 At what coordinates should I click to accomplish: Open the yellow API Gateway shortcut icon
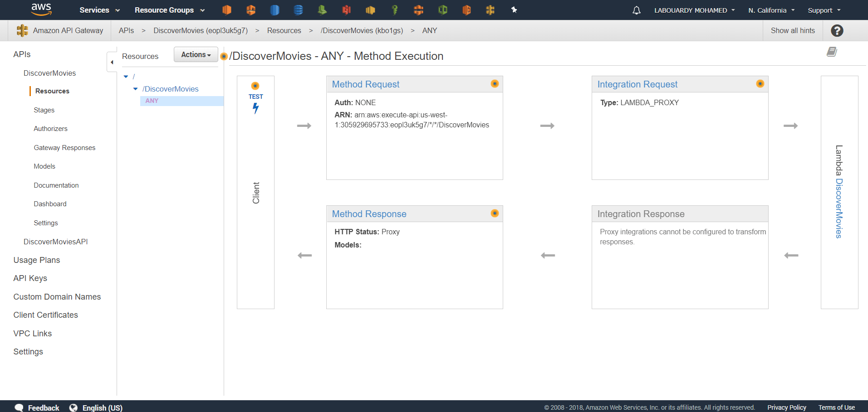490,10
